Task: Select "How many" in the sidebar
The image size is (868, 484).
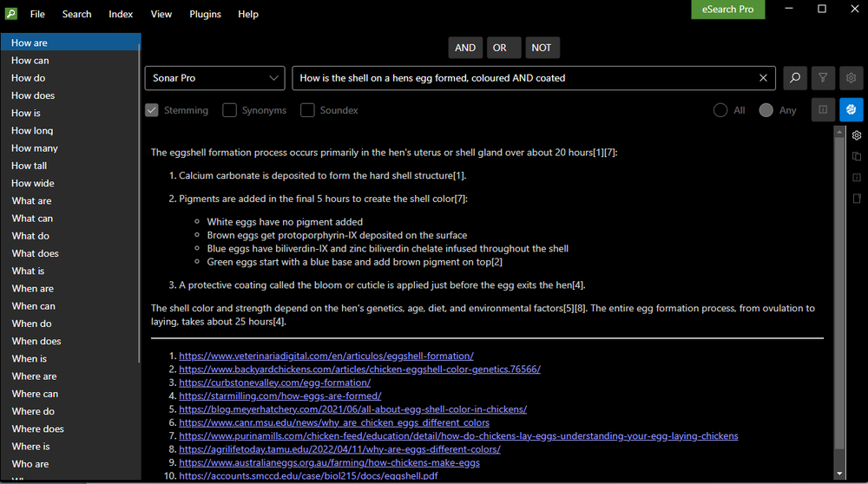Action: coord(70,148)
